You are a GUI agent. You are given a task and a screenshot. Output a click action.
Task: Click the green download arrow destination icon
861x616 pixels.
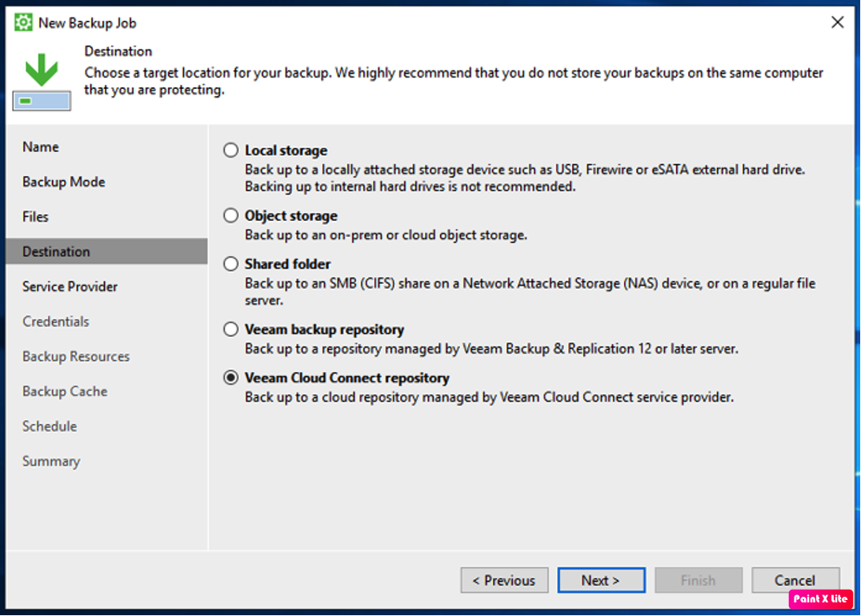[41, 82]
